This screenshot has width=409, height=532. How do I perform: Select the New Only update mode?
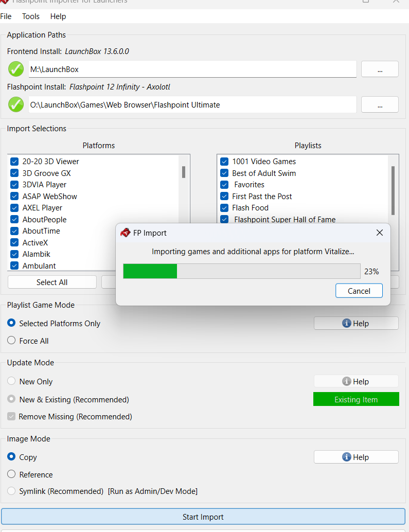pos(11,381)
